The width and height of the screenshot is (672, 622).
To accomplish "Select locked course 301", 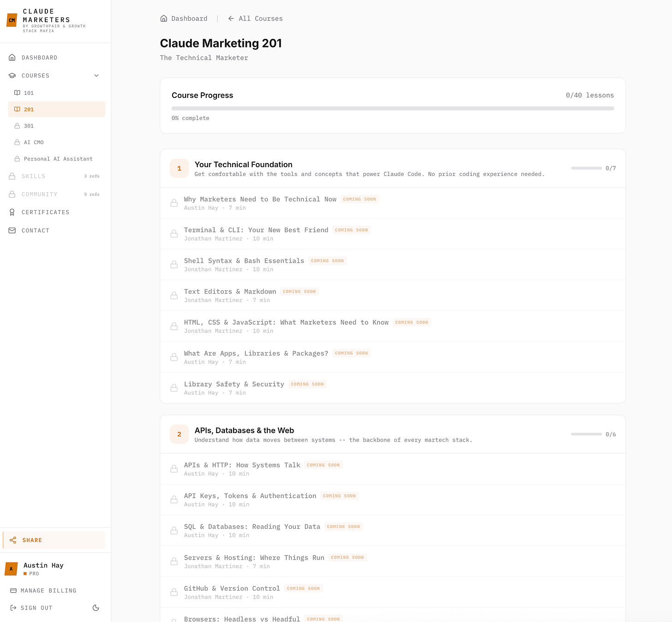I will (57, 126).
